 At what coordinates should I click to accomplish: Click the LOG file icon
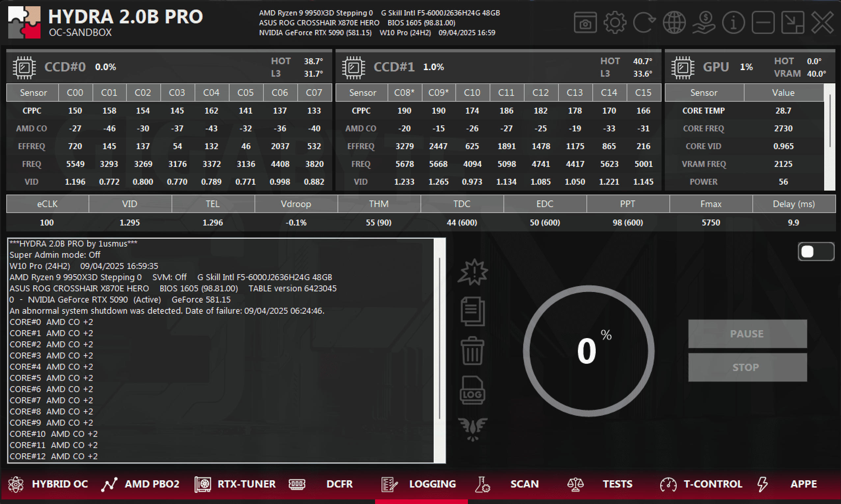(x=473, y=390)
